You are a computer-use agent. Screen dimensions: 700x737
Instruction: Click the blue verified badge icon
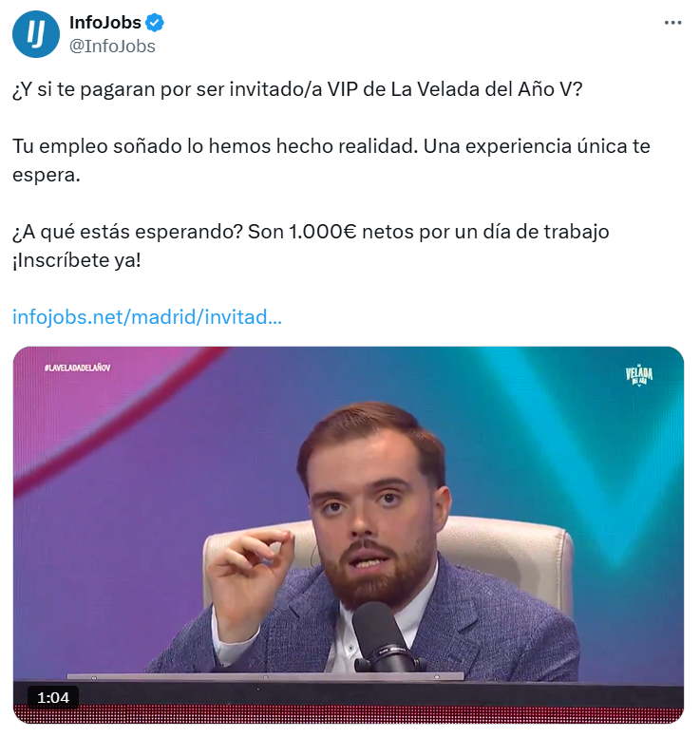point(155,23)
